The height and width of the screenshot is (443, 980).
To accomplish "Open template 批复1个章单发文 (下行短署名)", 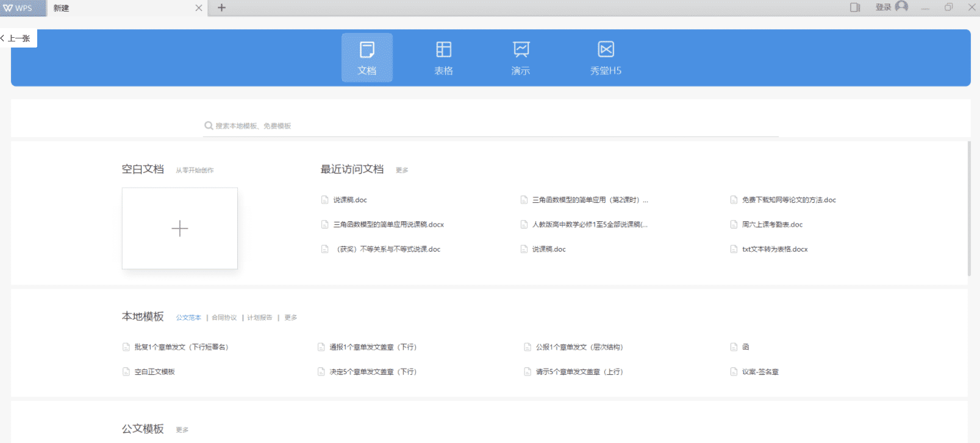I will [181, 347].
